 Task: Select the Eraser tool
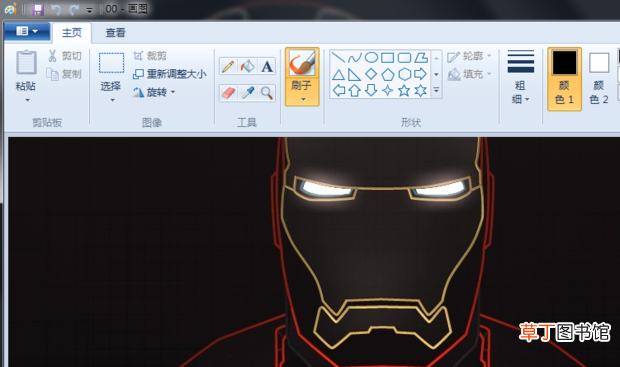coord(228,93)
